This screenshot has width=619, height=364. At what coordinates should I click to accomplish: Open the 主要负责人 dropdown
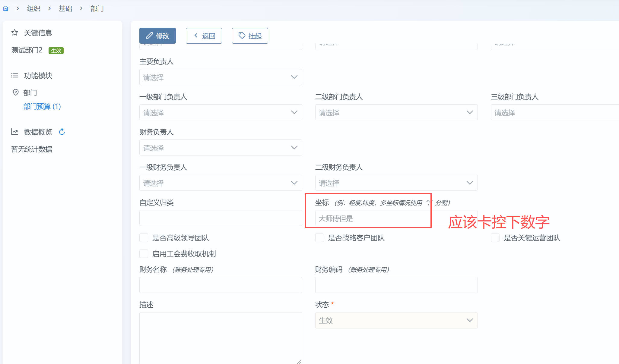pyautogui.click(x=221, y=77)
